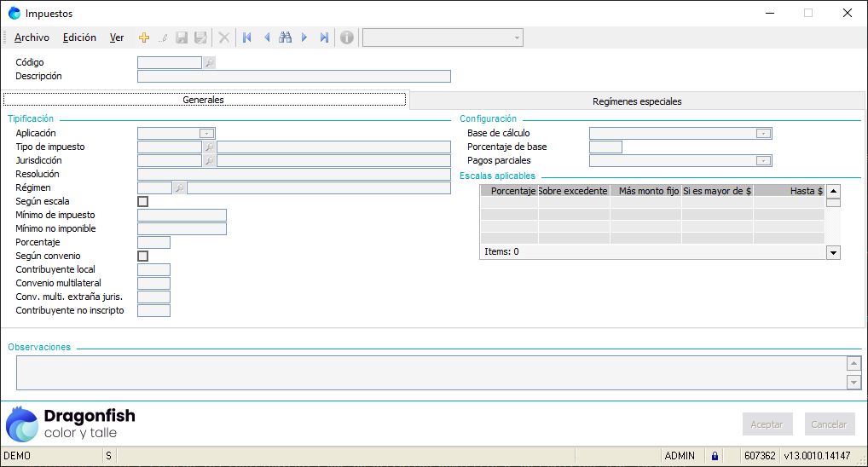Click the version v13.0010.14147 status text
This screenshot has height=467, width=868.
click(817, 456)
